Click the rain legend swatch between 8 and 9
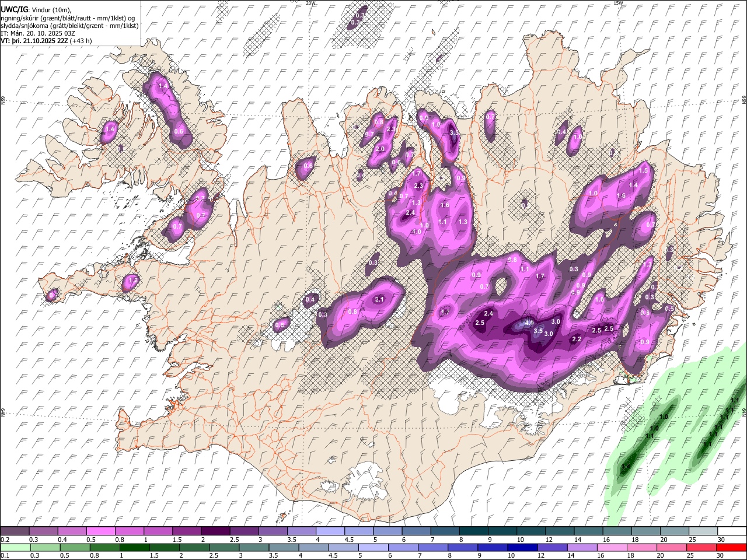747x560 pixels. click(462, 547)
